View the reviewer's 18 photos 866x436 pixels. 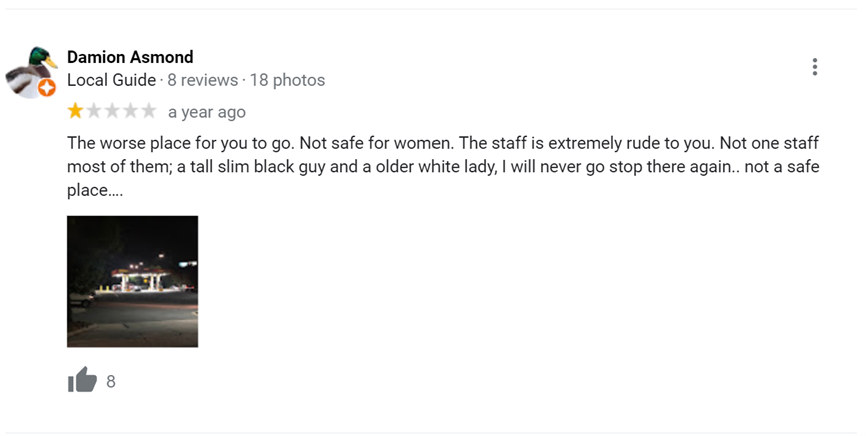[287, 80]
